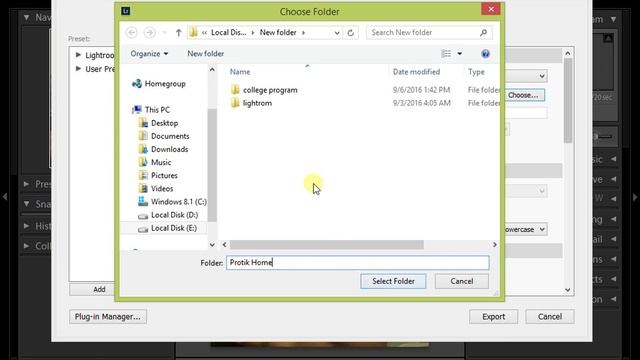Click the Local Dis... breadcrumb segment
The image size is (640, 360).
coord(228,33)
